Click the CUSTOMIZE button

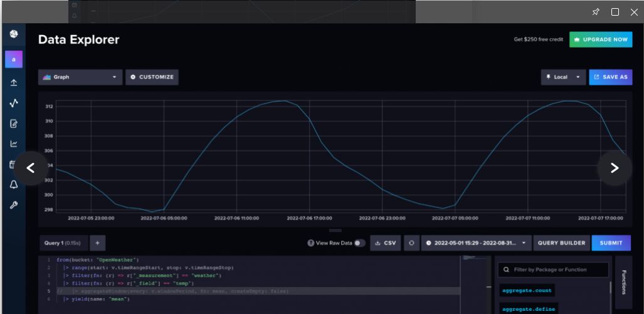[152, 77]
